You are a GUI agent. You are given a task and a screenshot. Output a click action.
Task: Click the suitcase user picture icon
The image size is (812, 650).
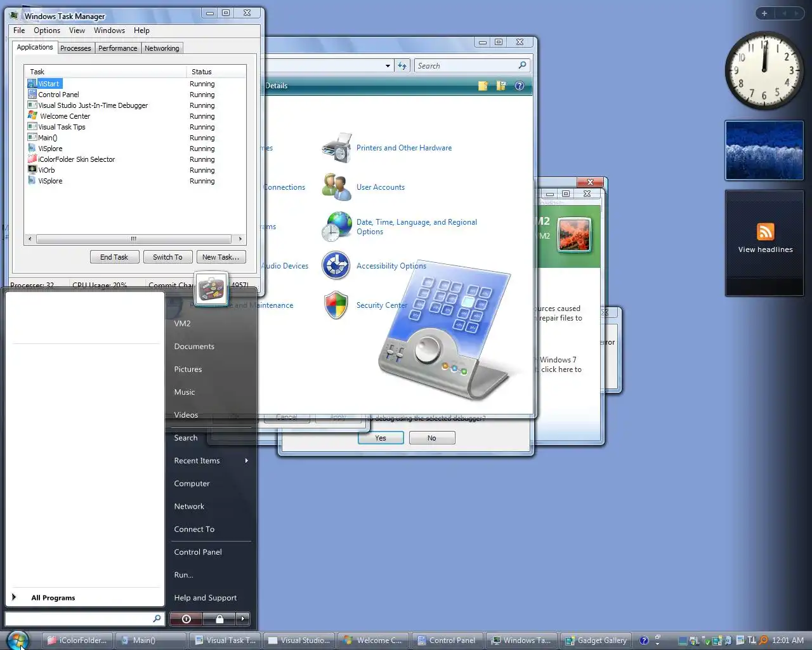coord(211,289)
